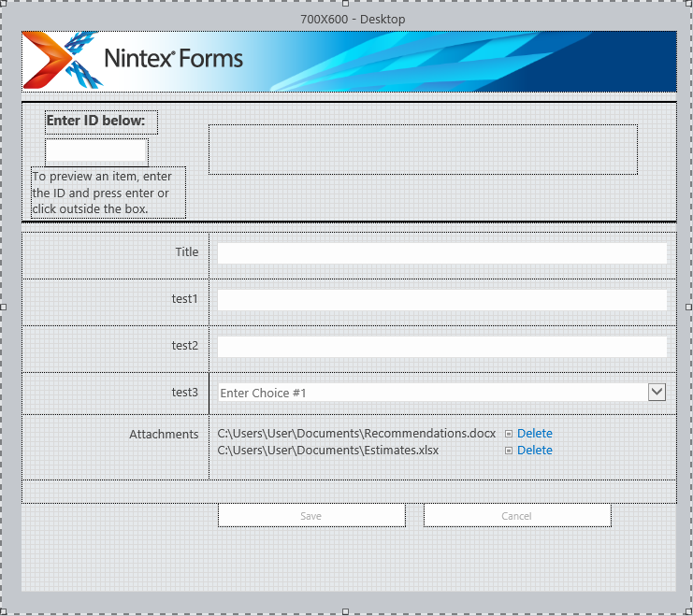
Task: Click the Title text field
Action: point(442,253)
